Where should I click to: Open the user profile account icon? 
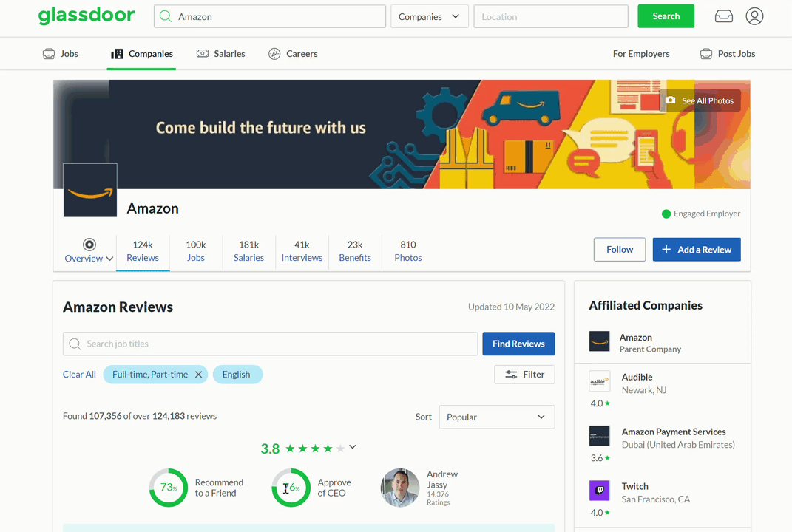(x=754, y=16)
